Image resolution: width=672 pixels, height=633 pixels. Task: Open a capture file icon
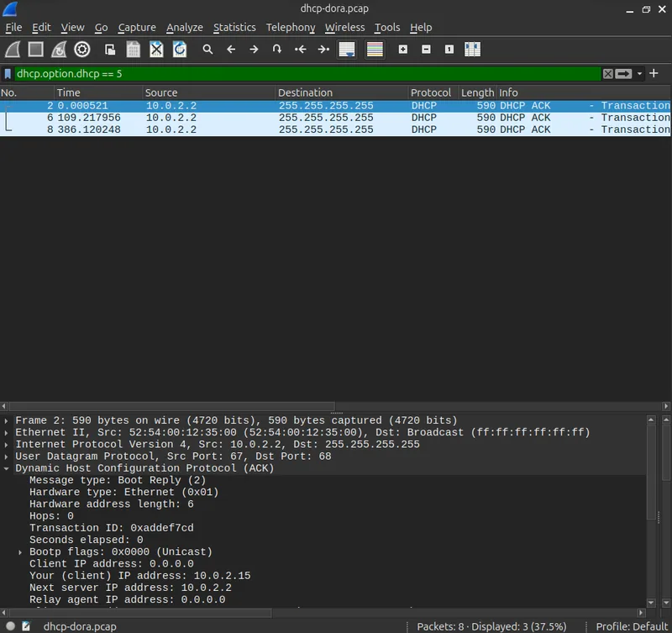click(x=110, y=50)
